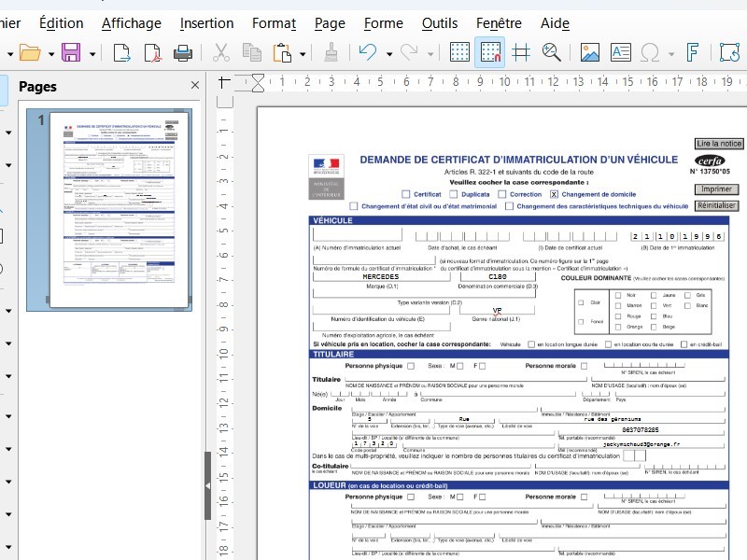Check the Certificat checkbox
The image size is (747, 560).
pos(406,194)
